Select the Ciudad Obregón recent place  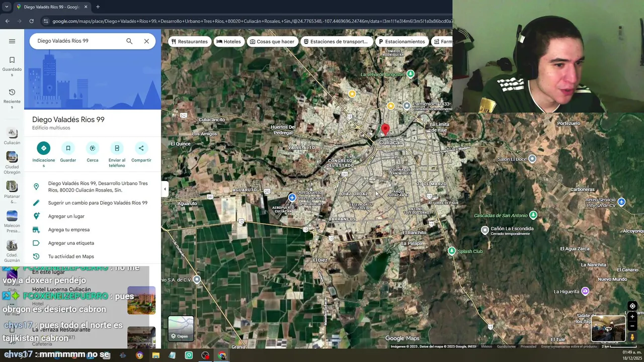click(12, 163)
